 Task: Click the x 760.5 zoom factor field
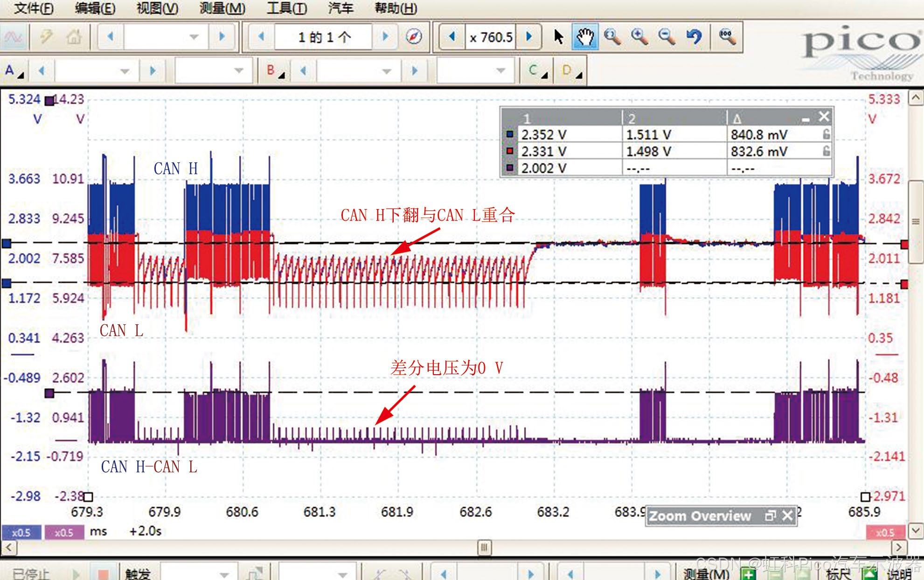(x=491, y=36)
